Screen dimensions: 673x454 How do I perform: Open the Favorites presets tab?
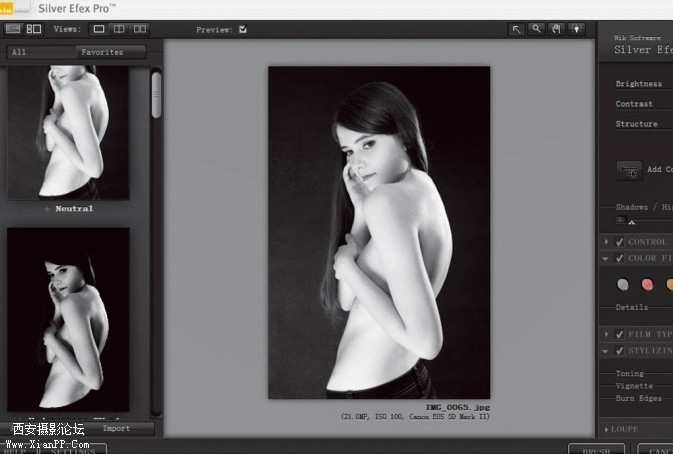tap(110, 52)
